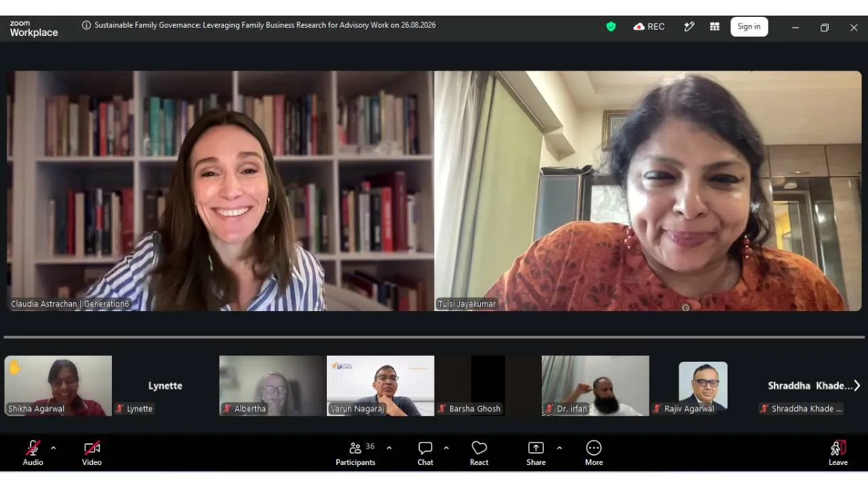This screenshot has height=488, width=868.
Task: Click the muted mic icon on Albertha's label
Action: 227,409
